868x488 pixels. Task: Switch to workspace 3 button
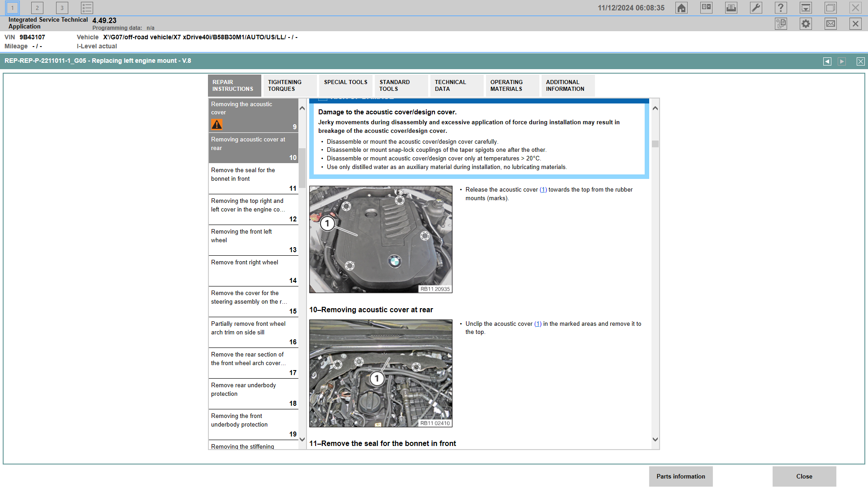pos(62,8)
